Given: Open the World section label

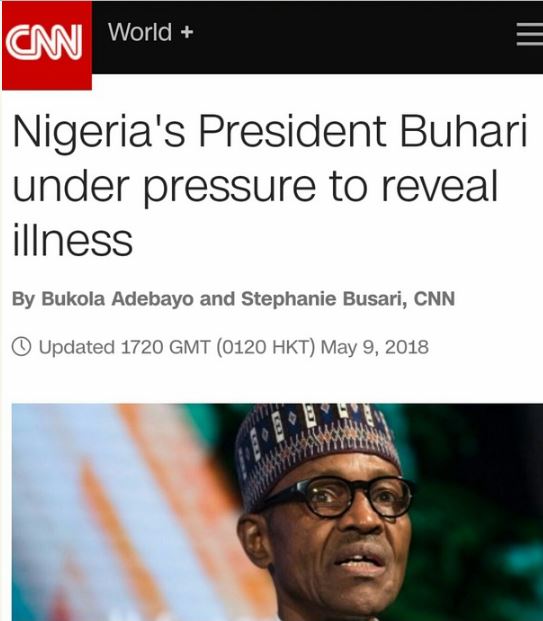Looking at the screenshot, I should coord(140,32).
